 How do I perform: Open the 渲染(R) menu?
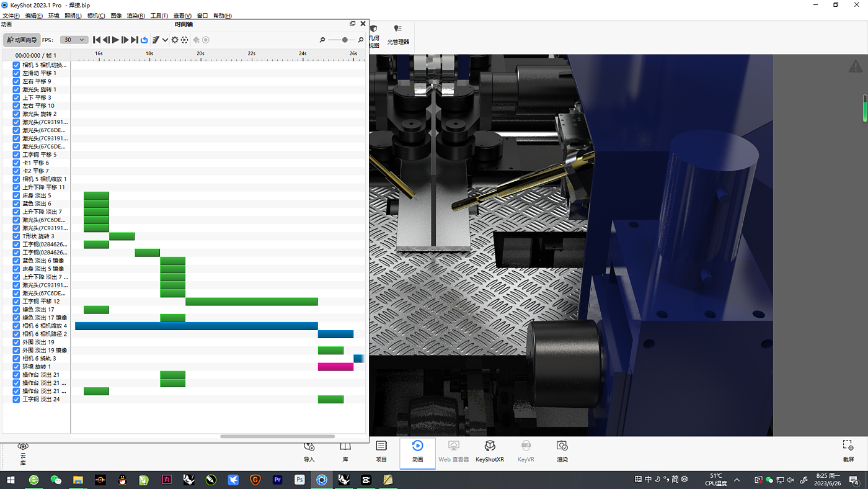pos(136,16)
